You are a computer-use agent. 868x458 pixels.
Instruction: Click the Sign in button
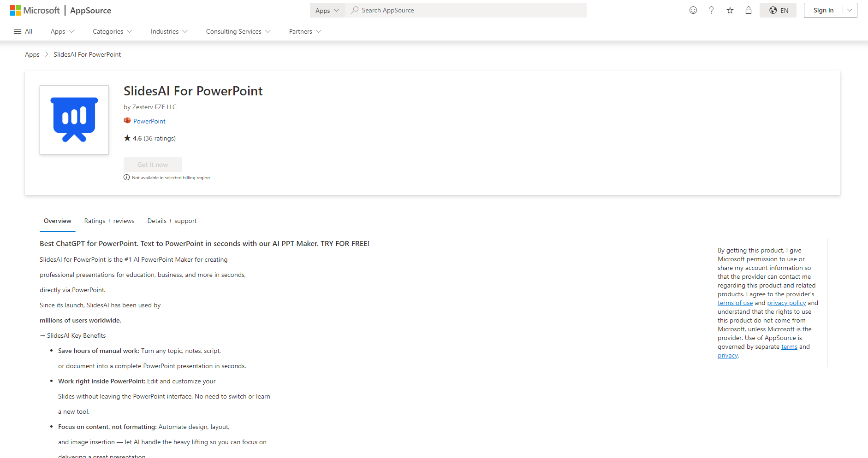click(823, 10)
